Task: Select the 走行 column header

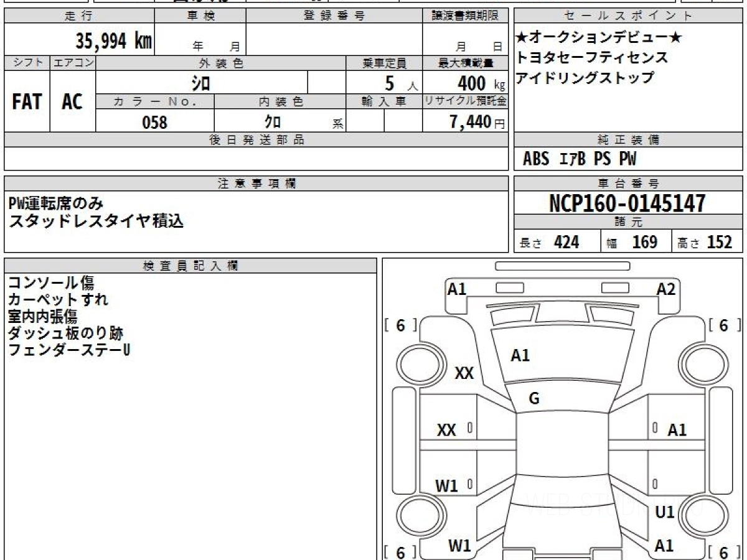Action: coord(79,16)
